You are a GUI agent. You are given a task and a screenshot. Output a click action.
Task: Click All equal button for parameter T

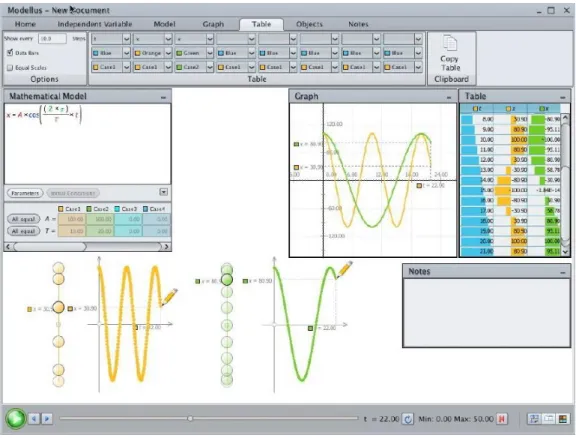[23, 231]
